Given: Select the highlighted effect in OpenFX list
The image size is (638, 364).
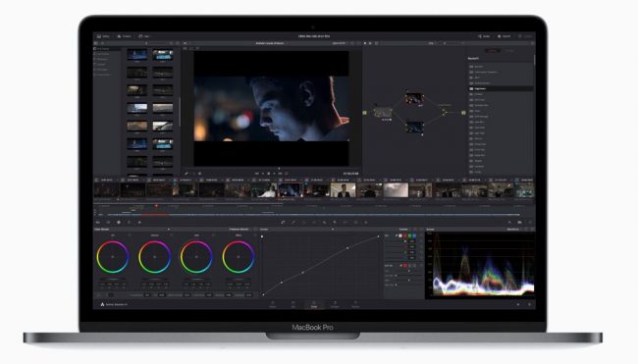Looking at the screenshot, I should 501,88.
